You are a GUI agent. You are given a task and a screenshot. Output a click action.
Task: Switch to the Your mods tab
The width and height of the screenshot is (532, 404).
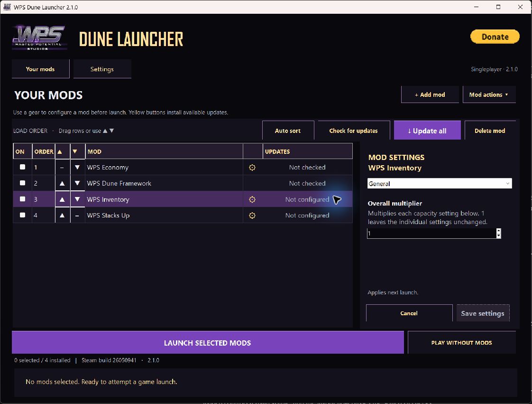click(40, 69)
